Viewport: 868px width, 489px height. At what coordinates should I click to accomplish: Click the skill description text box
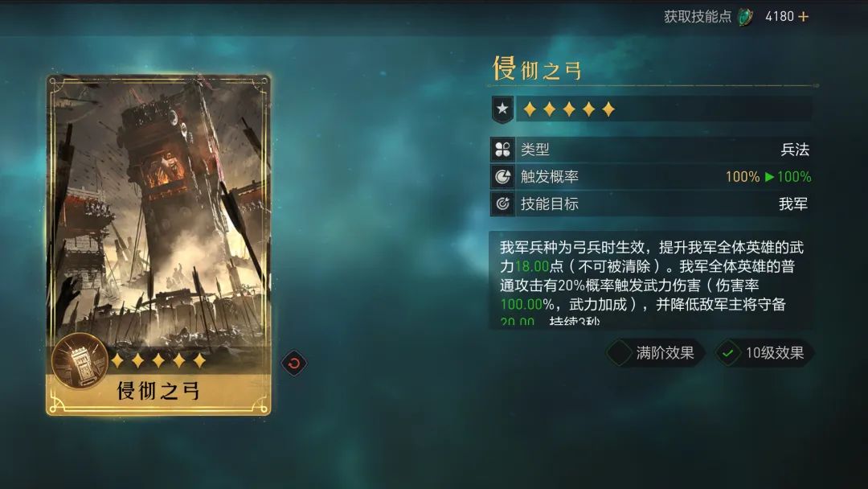tap(651, 280)
